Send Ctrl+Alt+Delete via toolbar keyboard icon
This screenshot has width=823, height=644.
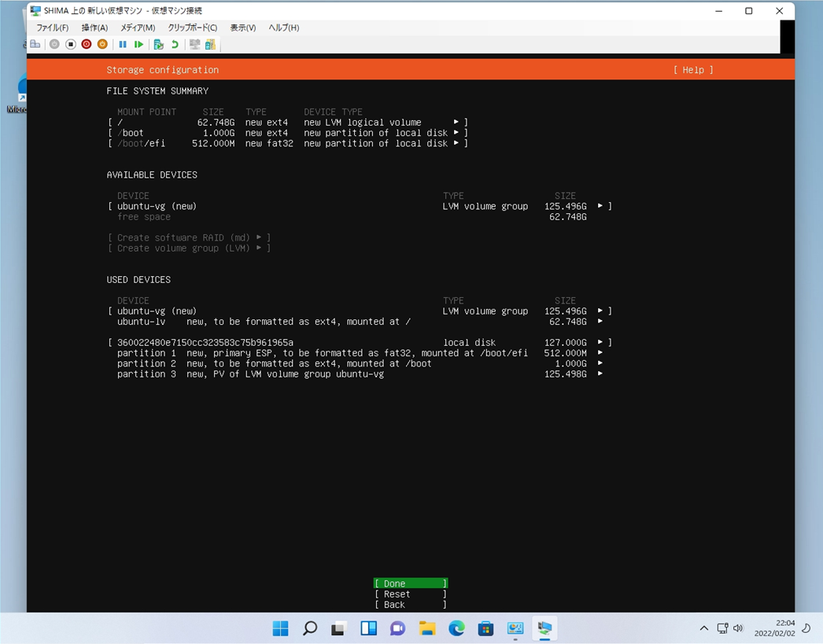tap(35, 45)
